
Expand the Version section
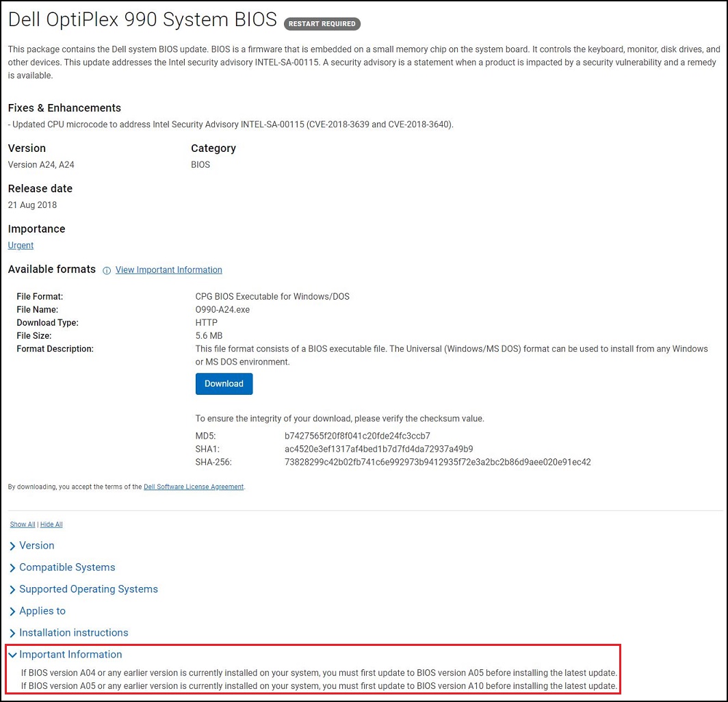pos(32,545)
